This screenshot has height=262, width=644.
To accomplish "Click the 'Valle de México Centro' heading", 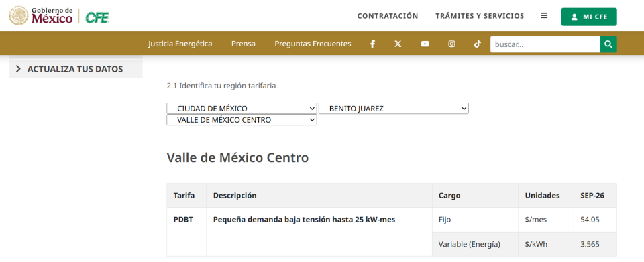I will tap(237, 157).
